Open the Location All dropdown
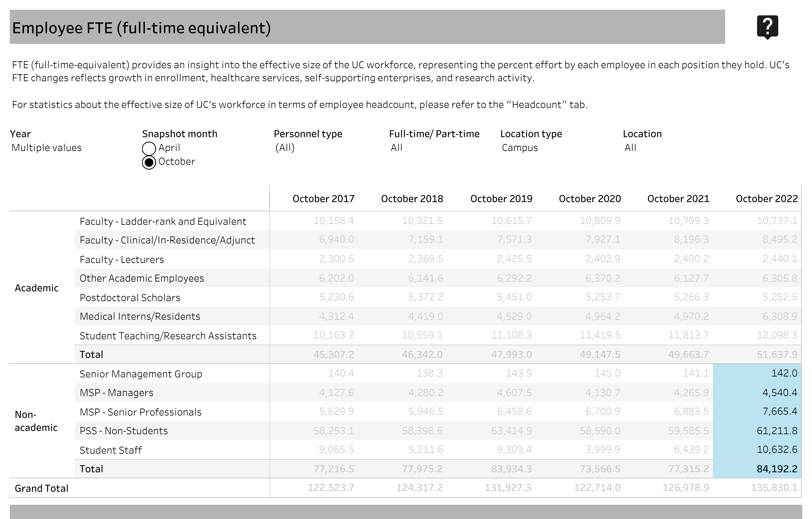Image resolution: width=812 pixels, height=519 pixels. click(630, 148)
